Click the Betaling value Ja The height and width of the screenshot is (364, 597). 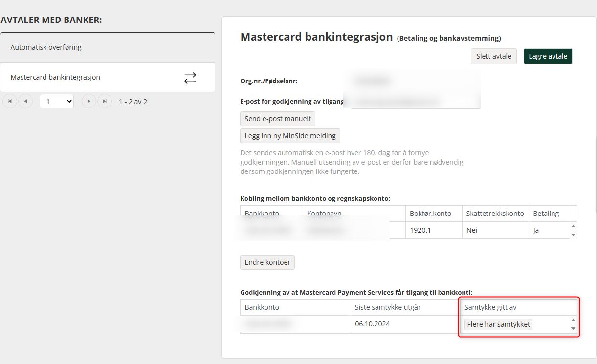tap(549, 230)
